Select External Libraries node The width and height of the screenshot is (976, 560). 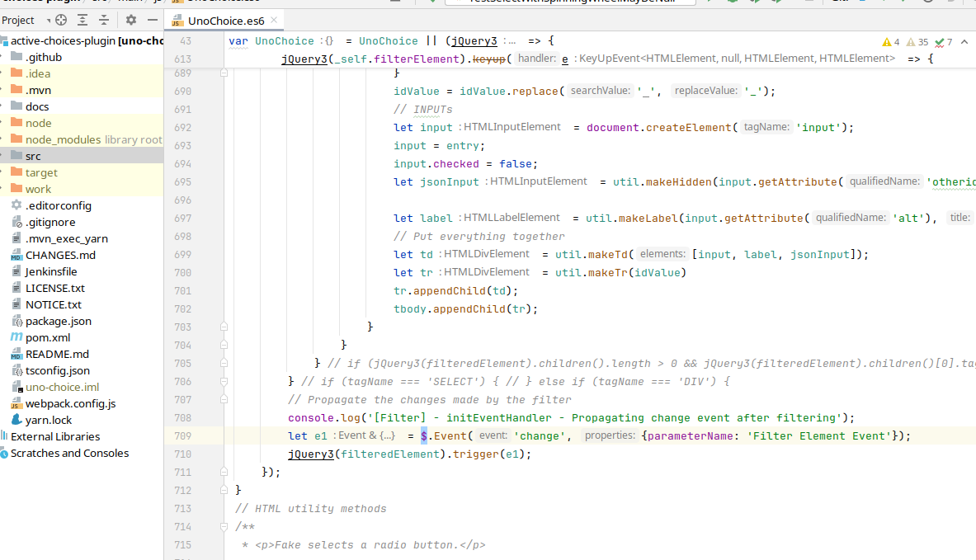click(54, 436)
